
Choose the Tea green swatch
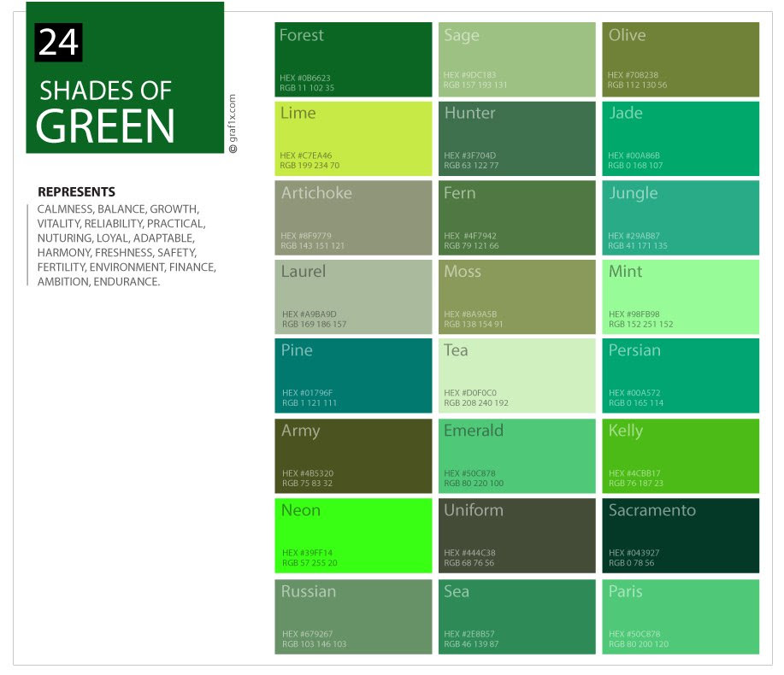point(516,375)
